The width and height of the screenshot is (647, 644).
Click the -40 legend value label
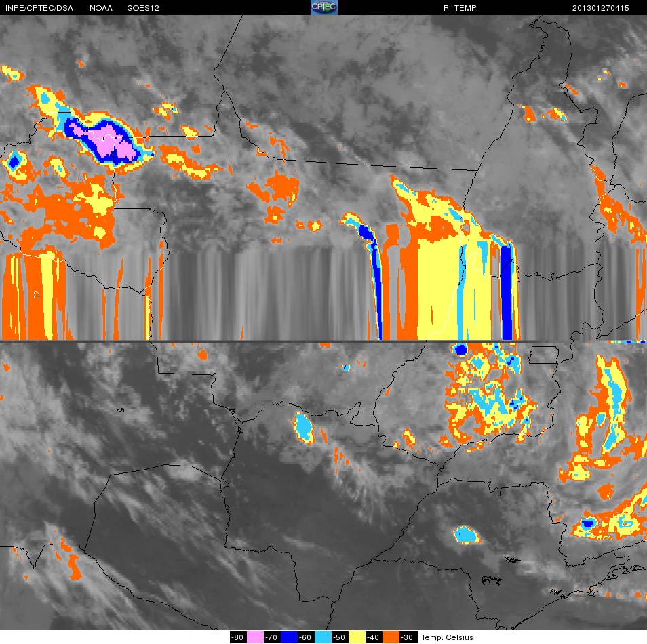click(374, 637)
